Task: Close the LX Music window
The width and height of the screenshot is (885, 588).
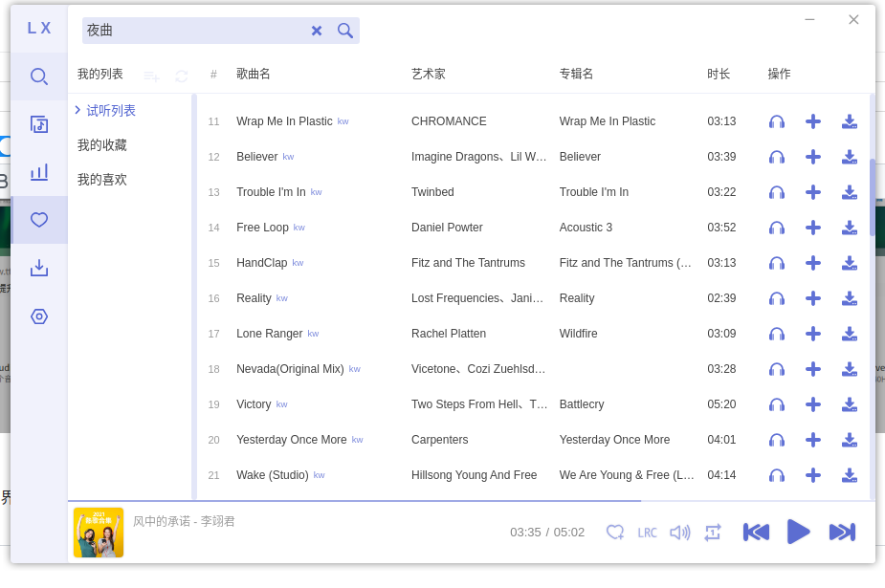Action: coord(853,20)
